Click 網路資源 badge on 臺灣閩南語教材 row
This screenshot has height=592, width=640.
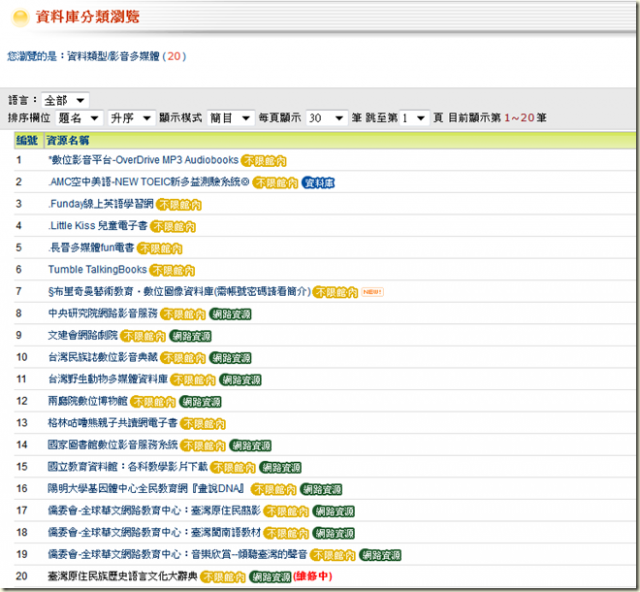point(334,534)
